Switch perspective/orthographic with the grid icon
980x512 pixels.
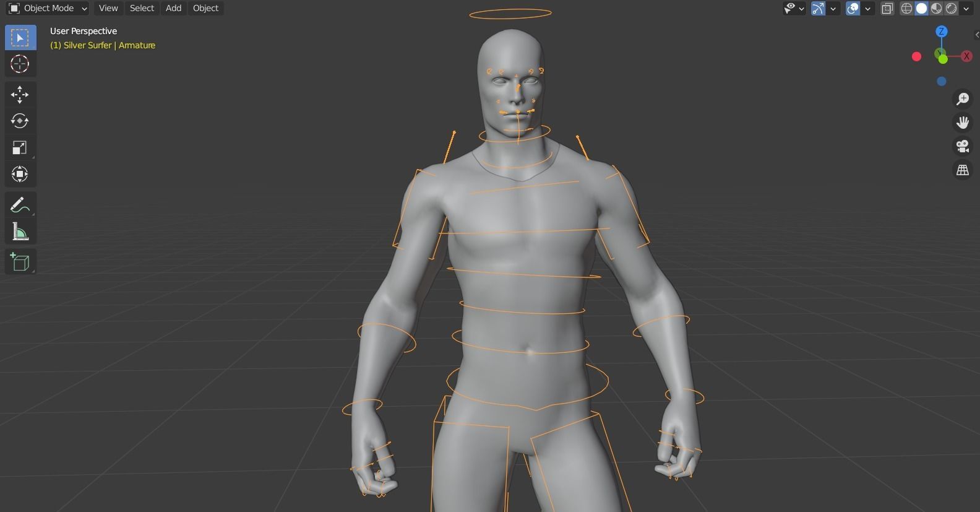pos(963,170)
